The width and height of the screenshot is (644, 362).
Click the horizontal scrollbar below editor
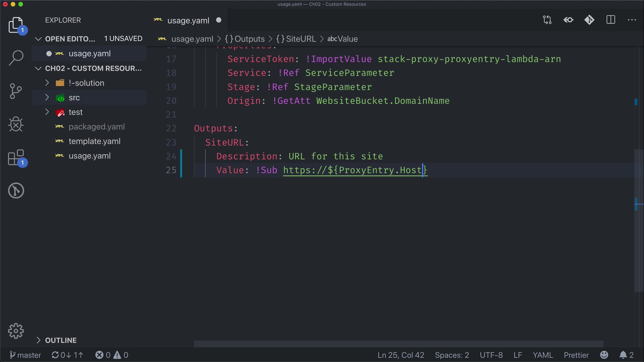pyautogui.click(x=398, y=344)
